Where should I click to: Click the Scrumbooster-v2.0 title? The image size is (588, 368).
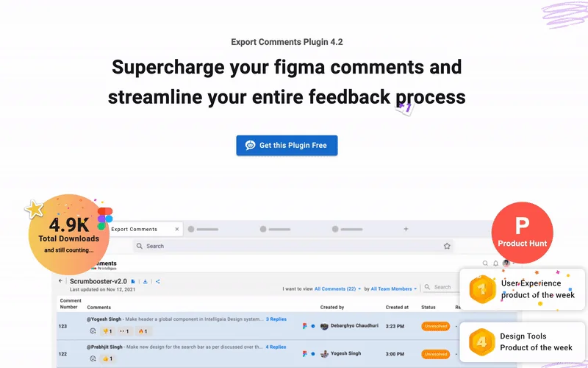pyautogui.click(x=98, y=281)
